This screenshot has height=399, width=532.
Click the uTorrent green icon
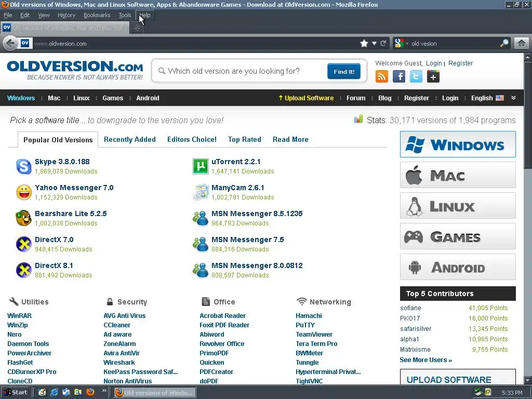[201, 166]
